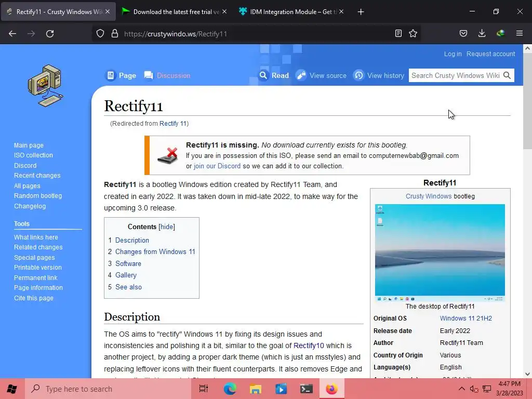This screenshot has width=532, height=399.
Task: Launch Microsoft Edge from the taskbar
Action: point(230,389)
